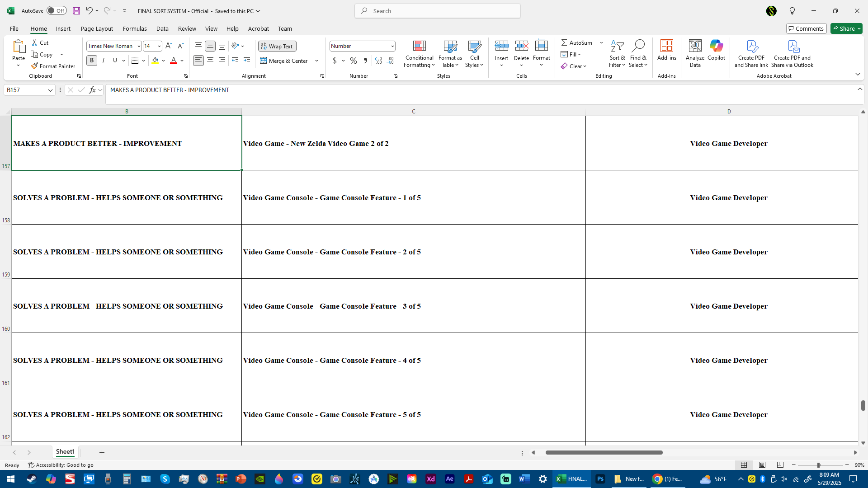Viewport: 868px width, 488px height.
Task: Open the Formulas ribbon tab
Action: point(135,28)
